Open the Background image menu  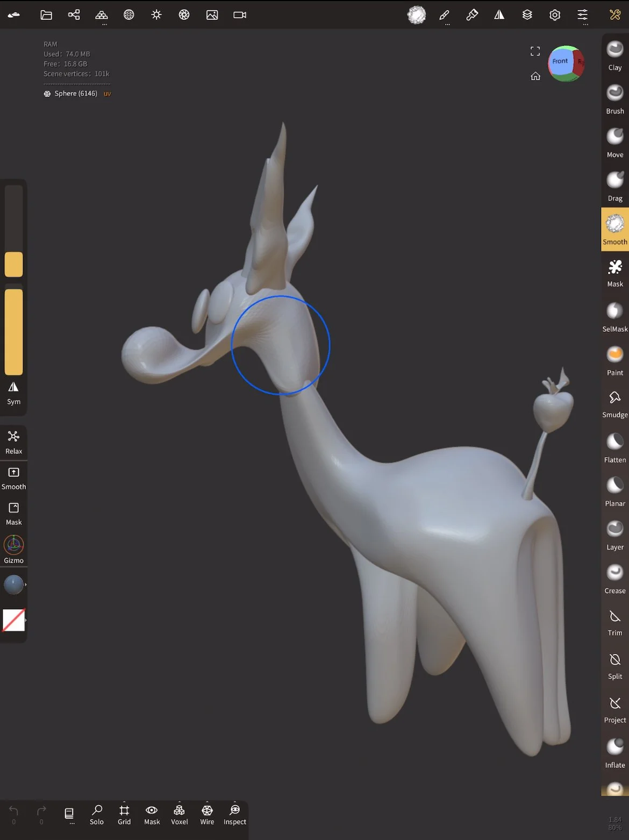212,15
